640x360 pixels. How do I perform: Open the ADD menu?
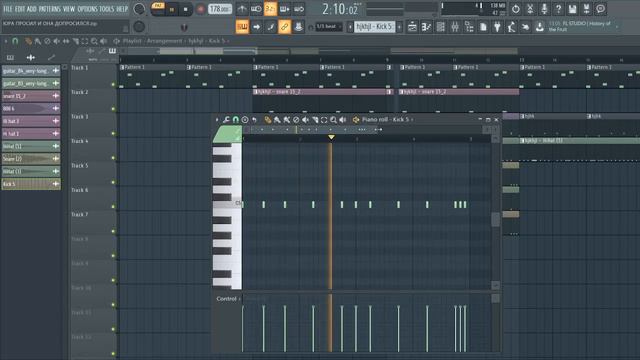pyautogui.click(x=31, y=9)
